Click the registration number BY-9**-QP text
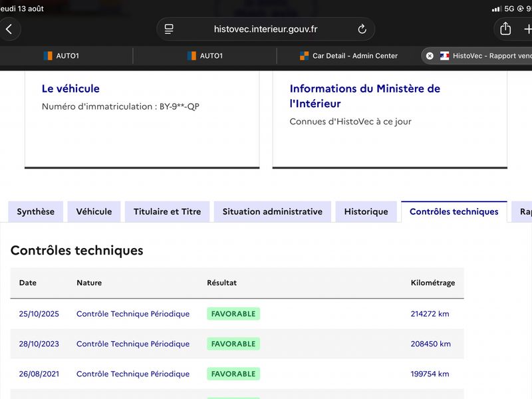The image size is (532, 399). pyautogui.click(x=180, y=106)
